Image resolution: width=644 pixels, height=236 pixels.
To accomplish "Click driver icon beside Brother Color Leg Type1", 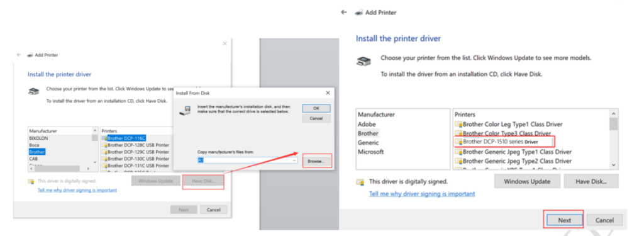I will pos(458,124).
